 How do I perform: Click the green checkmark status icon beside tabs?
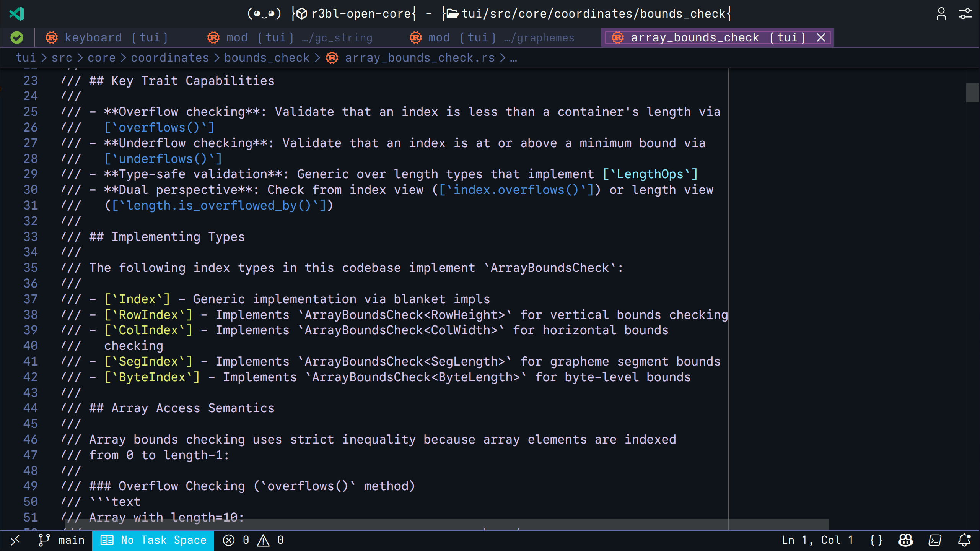click(16, 37)
